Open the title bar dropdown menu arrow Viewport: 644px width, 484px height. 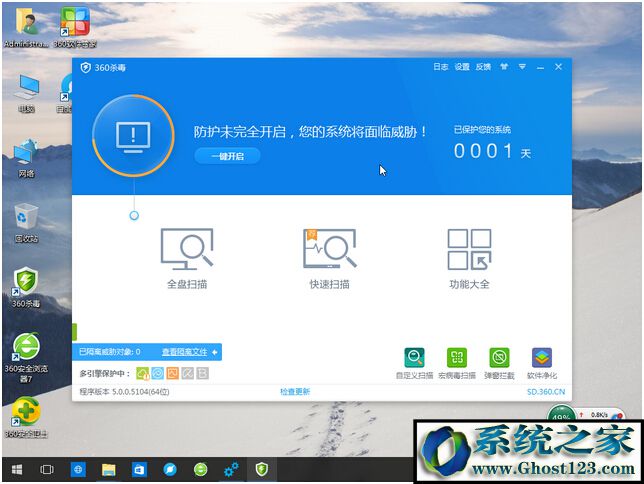tap(522, 67)
